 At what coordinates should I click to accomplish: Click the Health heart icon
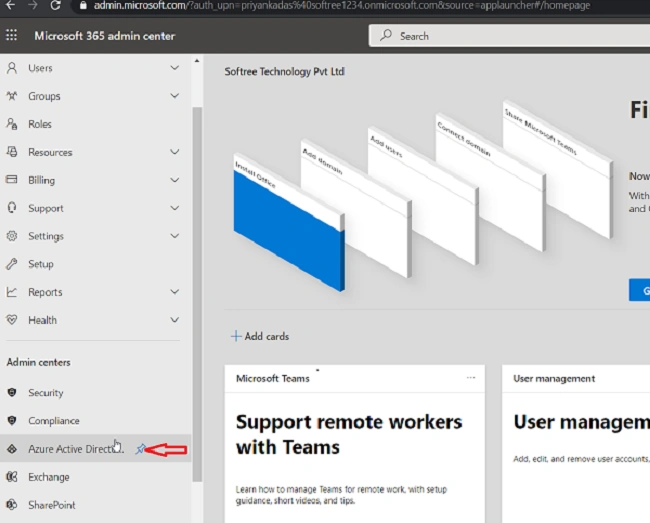12,320
